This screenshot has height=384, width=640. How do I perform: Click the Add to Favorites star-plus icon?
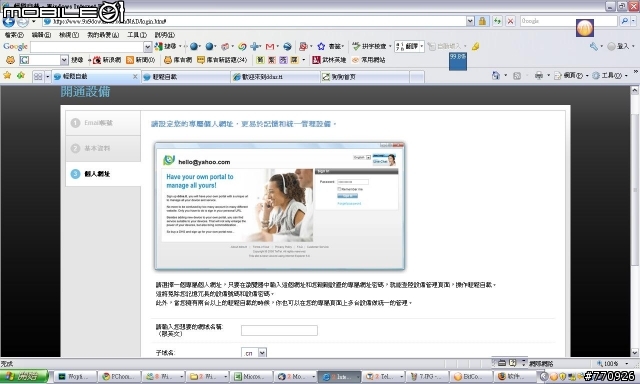tap(21, 76)
